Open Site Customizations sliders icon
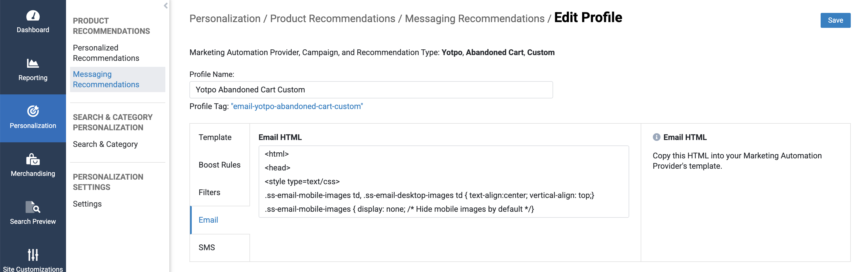 coord(33,255)
